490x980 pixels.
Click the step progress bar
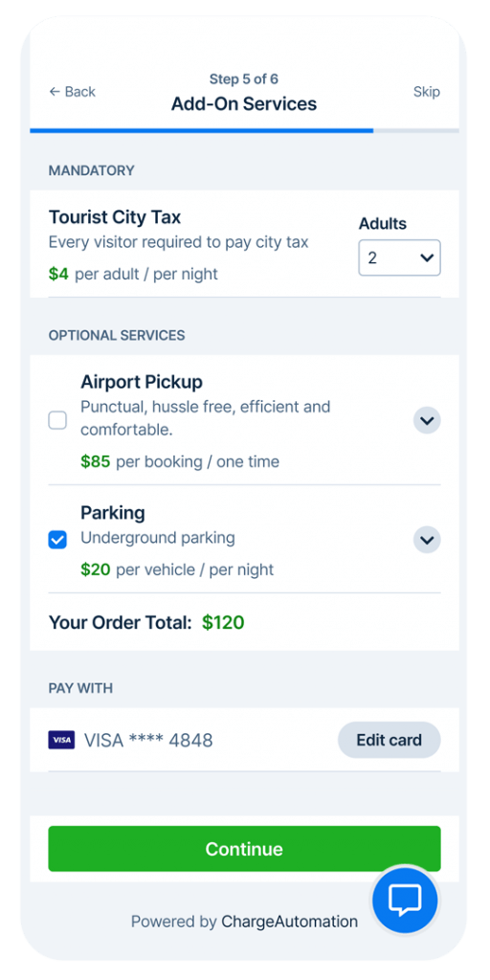point(244,130)
